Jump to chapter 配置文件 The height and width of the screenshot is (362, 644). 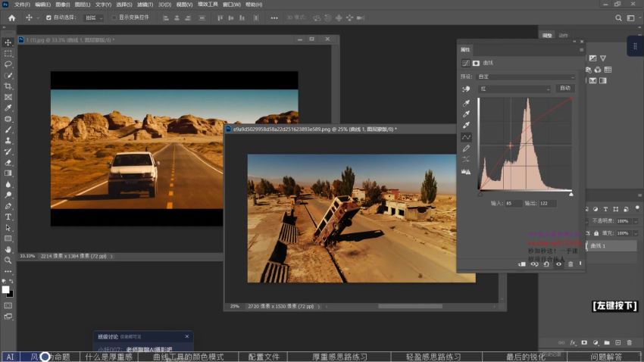(264, 357)
